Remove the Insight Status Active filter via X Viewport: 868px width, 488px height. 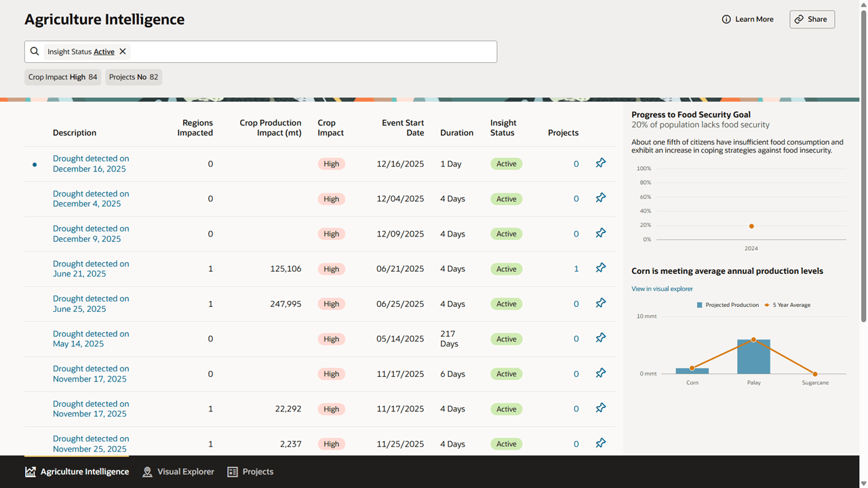[123, 51]
